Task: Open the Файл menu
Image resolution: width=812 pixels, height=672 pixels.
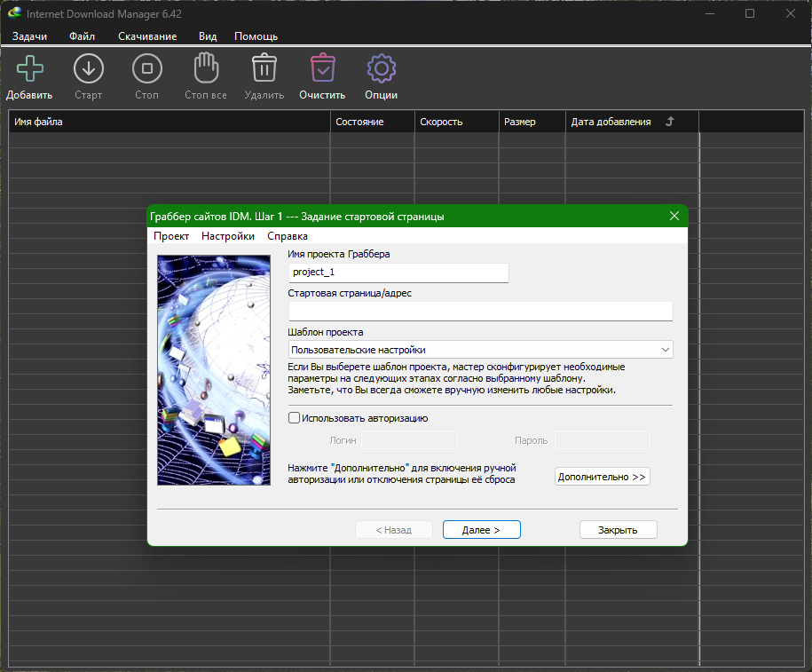Action: tap(82, 36)
